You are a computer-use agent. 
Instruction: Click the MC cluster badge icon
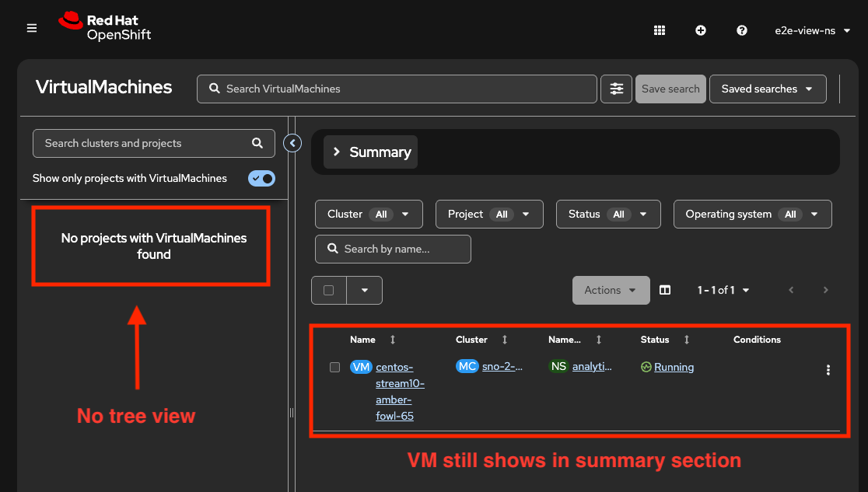tap(467, 366)
